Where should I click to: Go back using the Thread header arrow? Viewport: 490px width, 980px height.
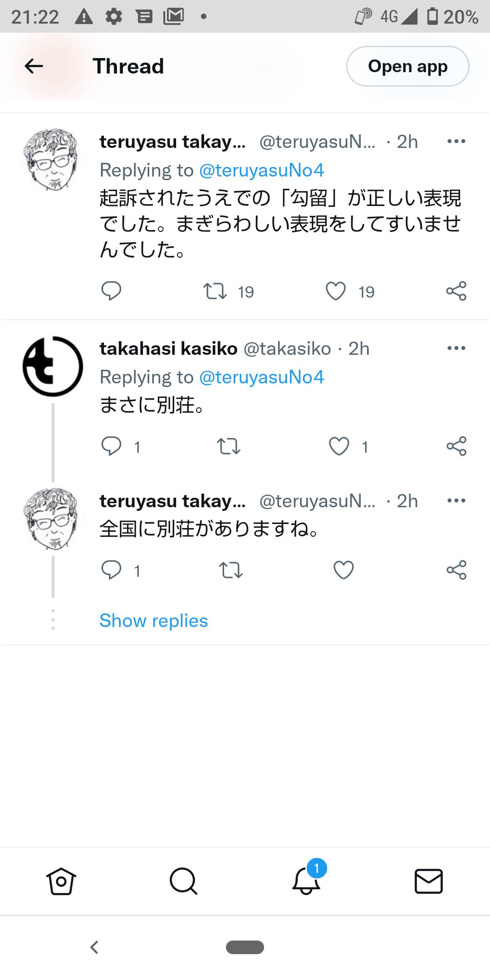pos(34,66)
